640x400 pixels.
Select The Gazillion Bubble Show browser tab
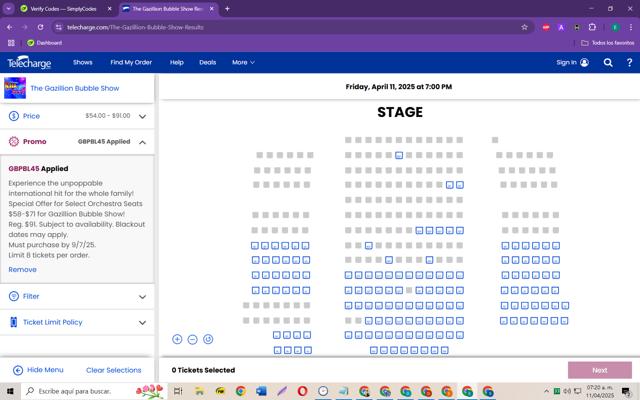tap(169, 9)
